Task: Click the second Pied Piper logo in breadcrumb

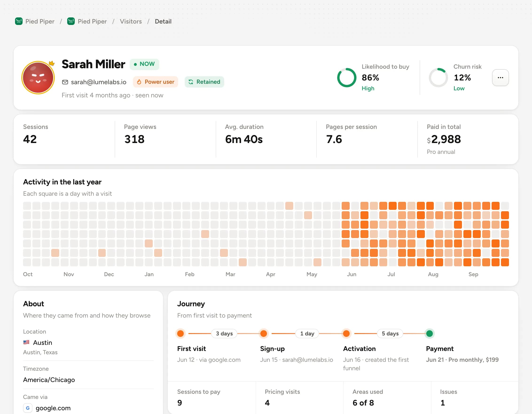Action: click(x=71, y=21)
